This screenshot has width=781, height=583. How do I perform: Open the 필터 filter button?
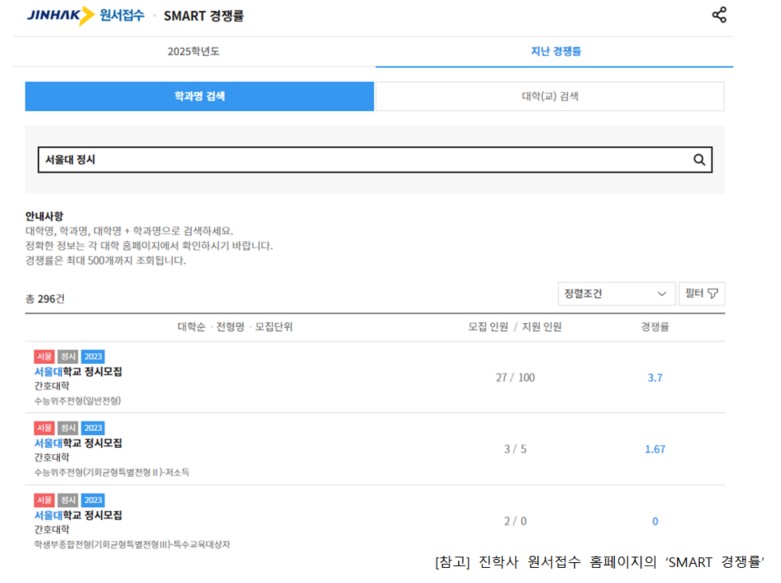[x=702, y=294]
